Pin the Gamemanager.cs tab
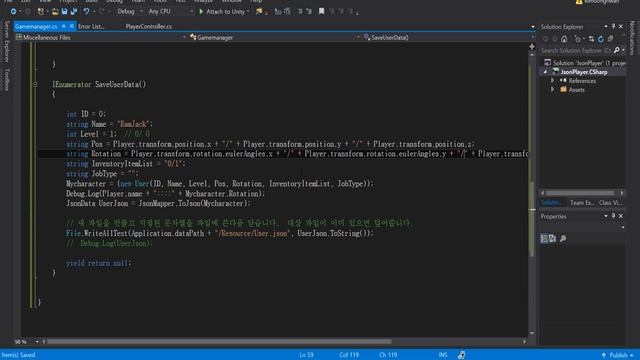Image resolution: width=640 pixels, height=360 pixels. point(64,26)
